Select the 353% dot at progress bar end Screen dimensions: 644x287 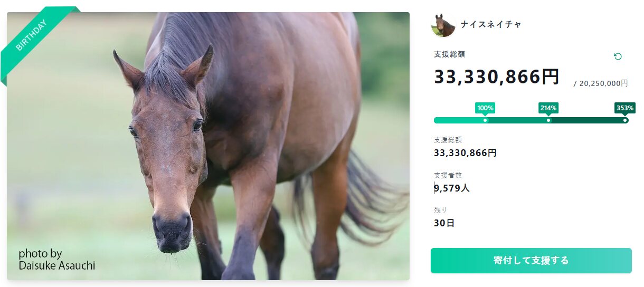pos(625,120)
